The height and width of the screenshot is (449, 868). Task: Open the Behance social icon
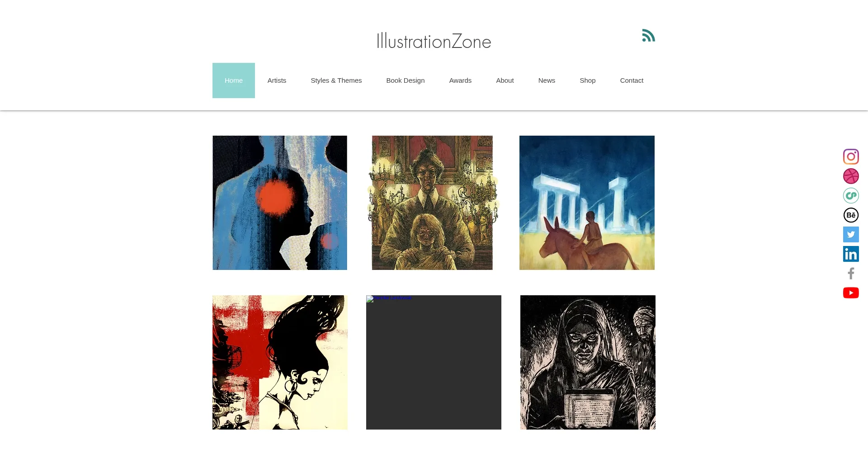(x=851, y=215)
